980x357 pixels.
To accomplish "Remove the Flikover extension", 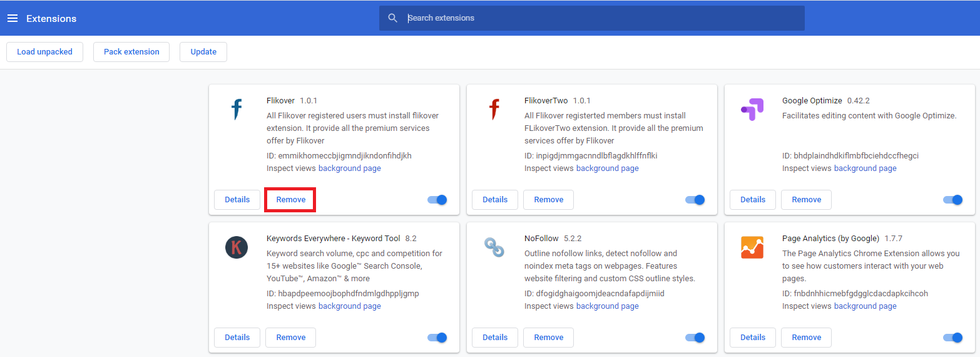I will tap(291, 200).
